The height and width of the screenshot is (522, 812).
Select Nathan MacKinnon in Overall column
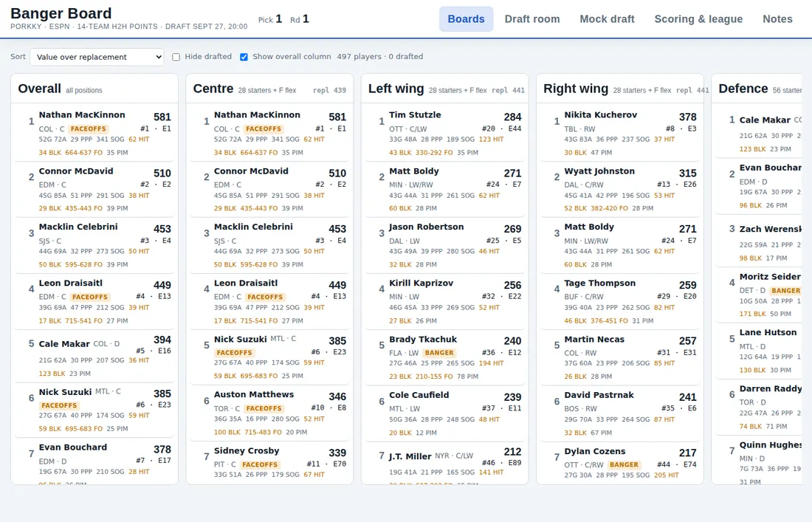[94, 133]
